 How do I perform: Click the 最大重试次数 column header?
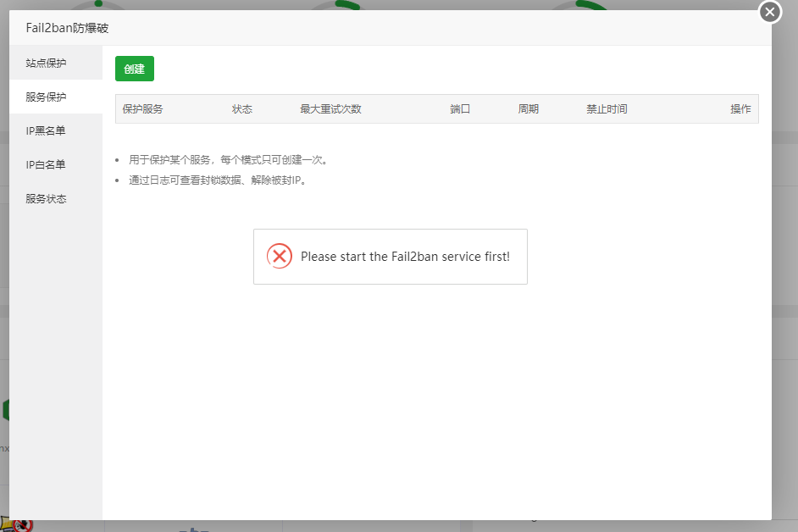[330, 109]
